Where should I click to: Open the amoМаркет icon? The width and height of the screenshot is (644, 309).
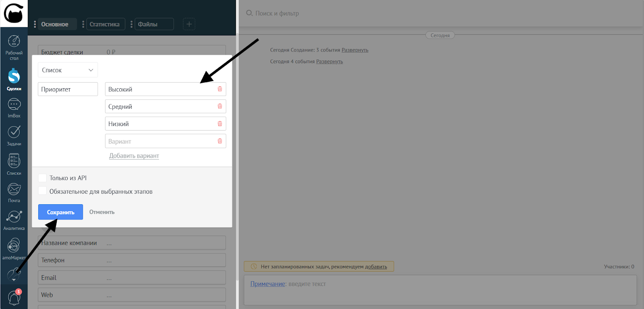coord(14,246)
